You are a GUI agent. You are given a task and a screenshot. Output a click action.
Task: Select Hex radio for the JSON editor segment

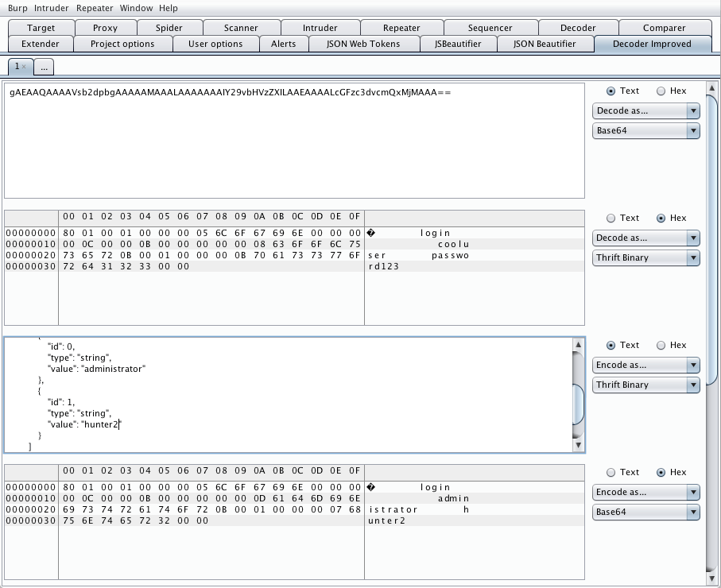pos(661,345)
